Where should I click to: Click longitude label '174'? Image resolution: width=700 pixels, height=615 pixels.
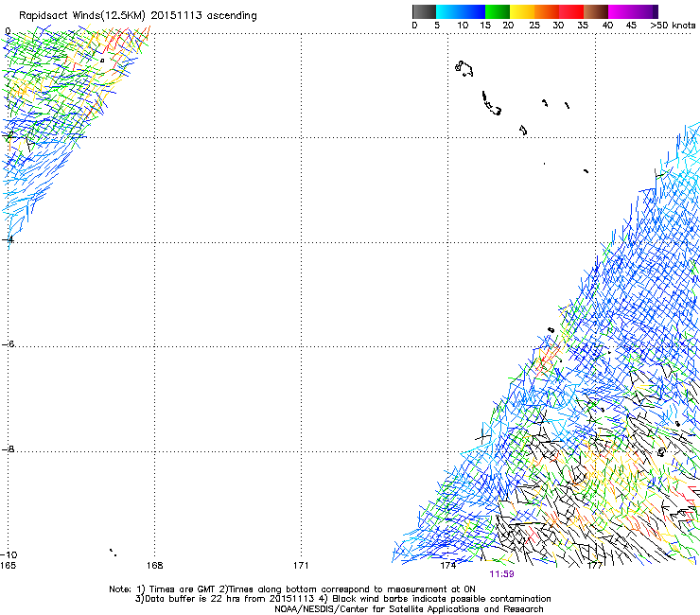click(x=447, y=566)
